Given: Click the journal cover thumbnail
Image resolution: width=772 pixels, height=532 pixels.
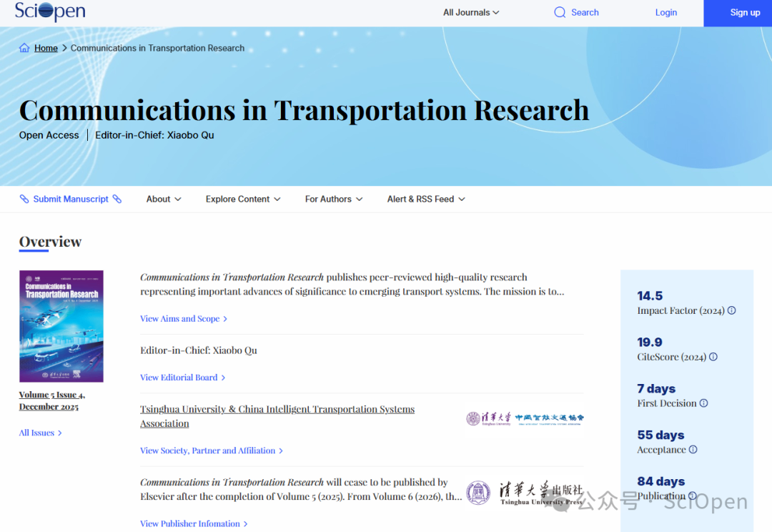Looking at the screenshot, I should [61, 326].
